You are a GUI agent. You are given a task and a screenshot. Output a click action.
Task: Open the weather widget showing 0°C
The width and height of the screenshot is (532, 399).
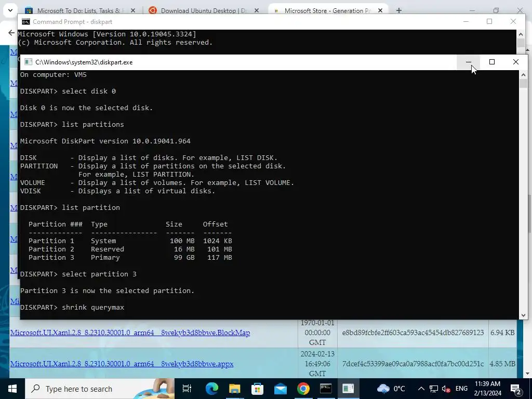click(391, 389)
